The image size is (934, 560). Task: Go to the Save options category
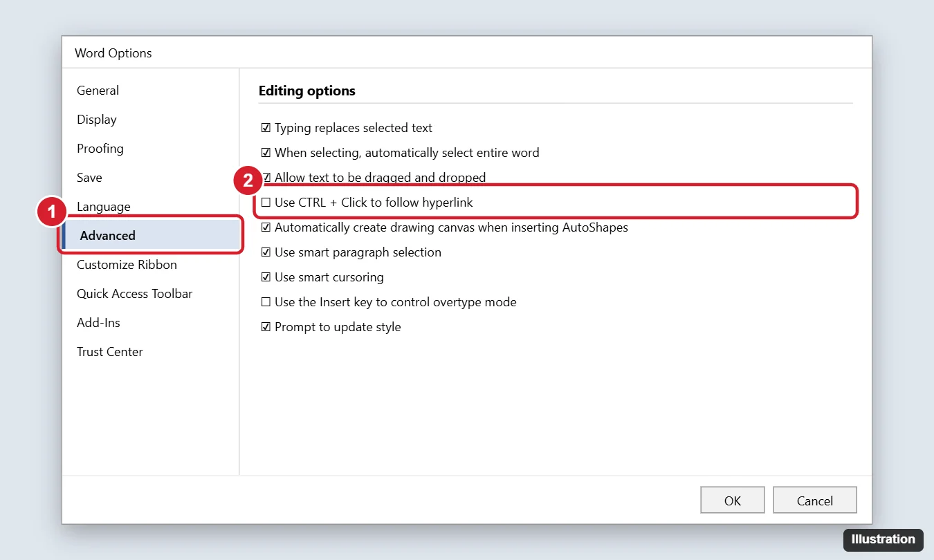(x=89, y=178)
